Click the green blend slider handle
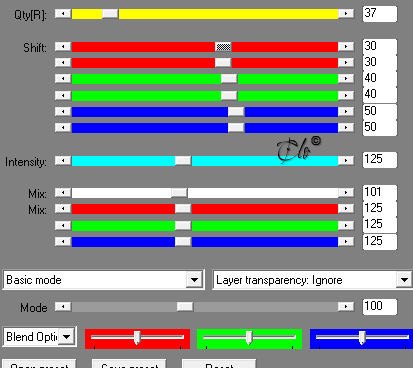Screen dimensions: 413x368 tap(249, 338)
